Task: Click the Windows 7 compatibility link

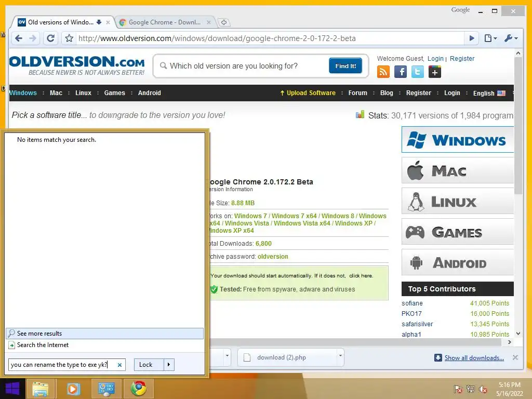Action: tap(250, 216)
